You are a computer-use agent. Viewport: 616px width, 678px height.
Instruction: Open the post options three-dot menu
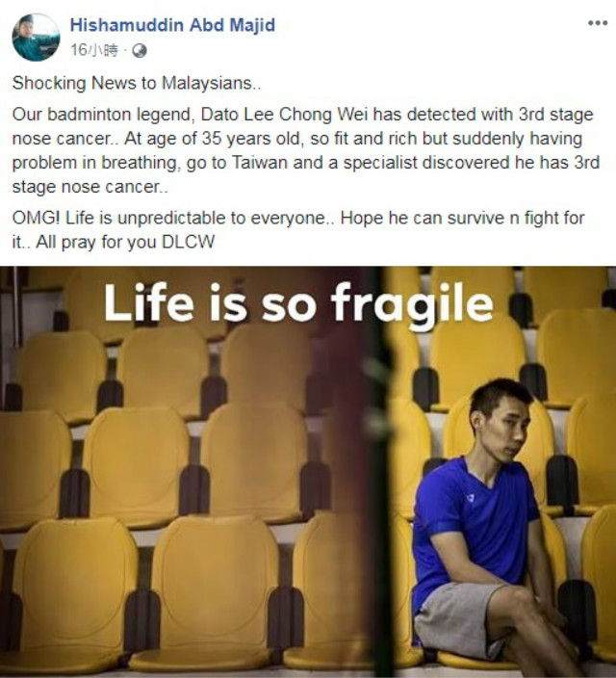(x=598, y=23)
